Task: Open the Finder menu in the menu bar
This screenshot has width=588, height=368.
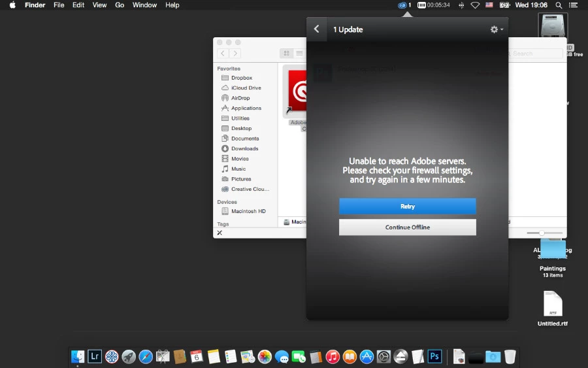Action: tap(35, 5)
